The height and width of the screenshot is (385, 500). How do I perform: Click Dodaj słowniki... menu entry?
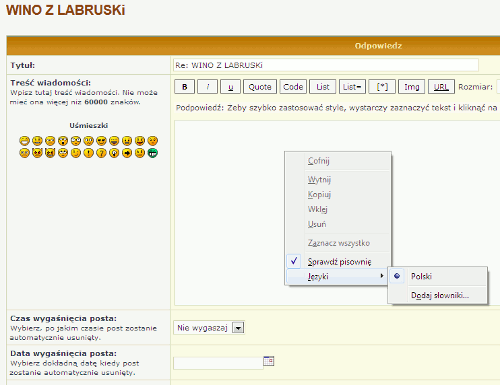coord(437,295)
